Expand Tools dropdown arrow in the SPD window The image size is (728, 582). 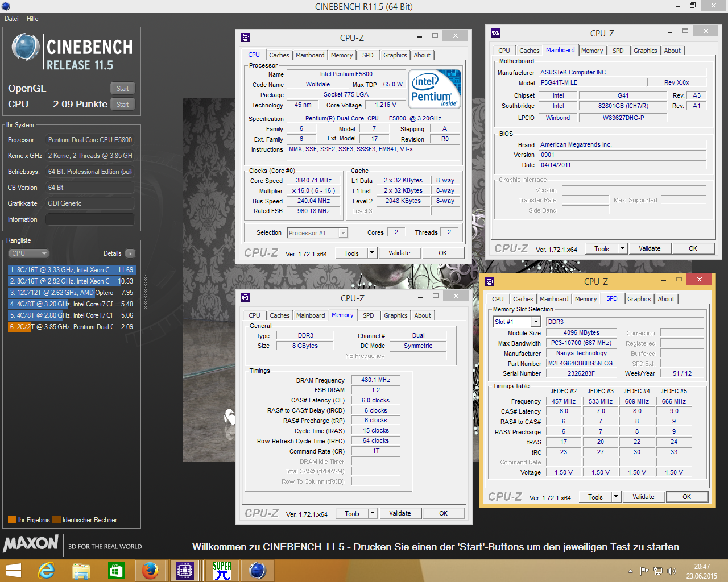point(617,497)
